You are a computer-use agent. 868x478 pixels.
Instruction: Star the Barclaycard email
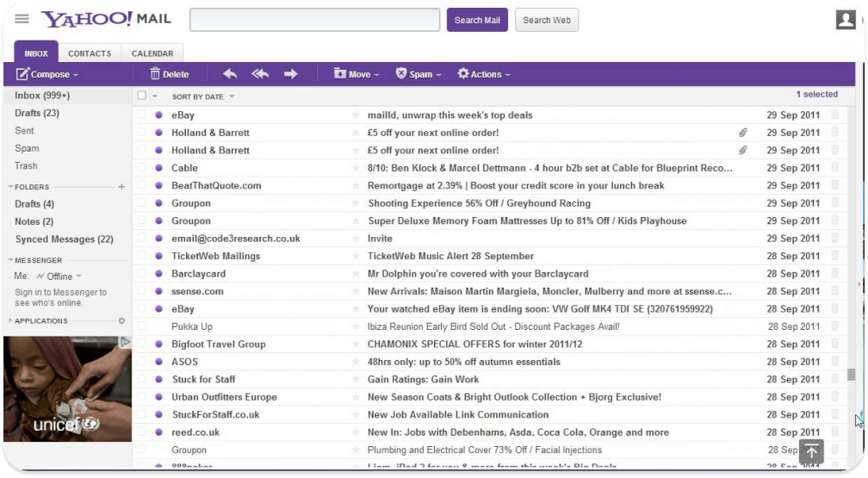356,274
